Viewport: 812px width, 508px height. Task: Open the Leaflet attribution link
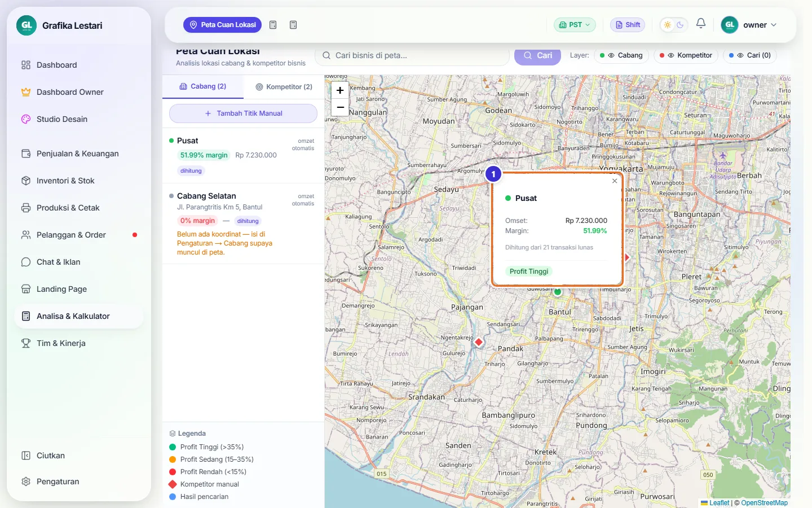(x=715, y=503)
